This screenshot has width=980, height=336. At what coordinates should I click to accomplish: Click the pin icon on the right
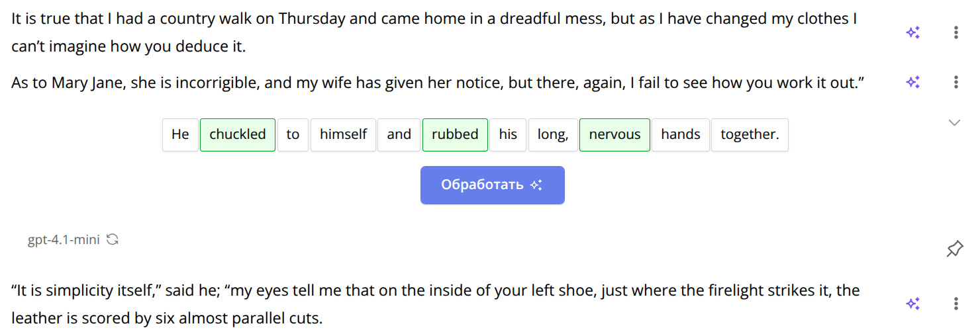[x=954, y=249]
